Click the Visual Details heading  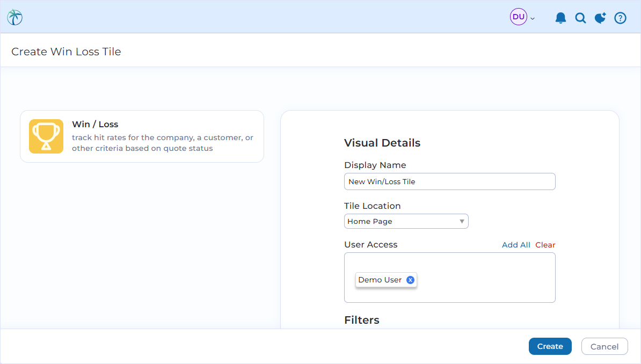click(x=382, y=143)
